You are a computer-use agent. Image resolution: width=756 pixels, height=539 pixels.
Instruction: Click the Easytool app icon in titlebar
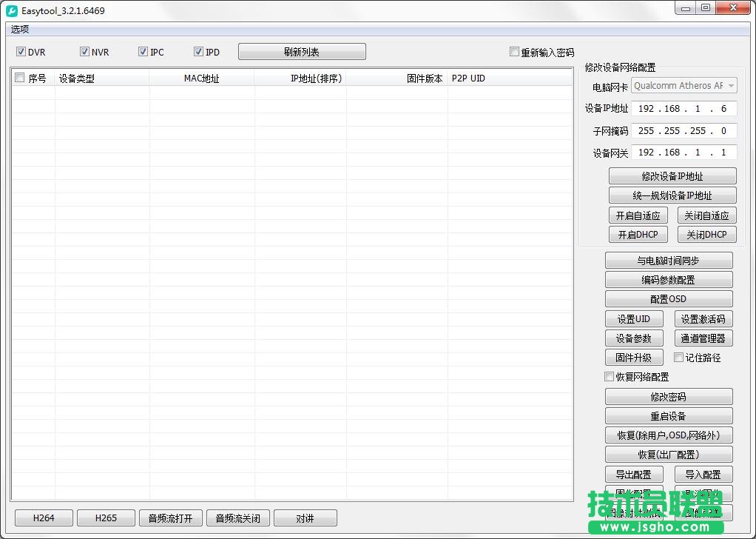(x=10, y=10)
